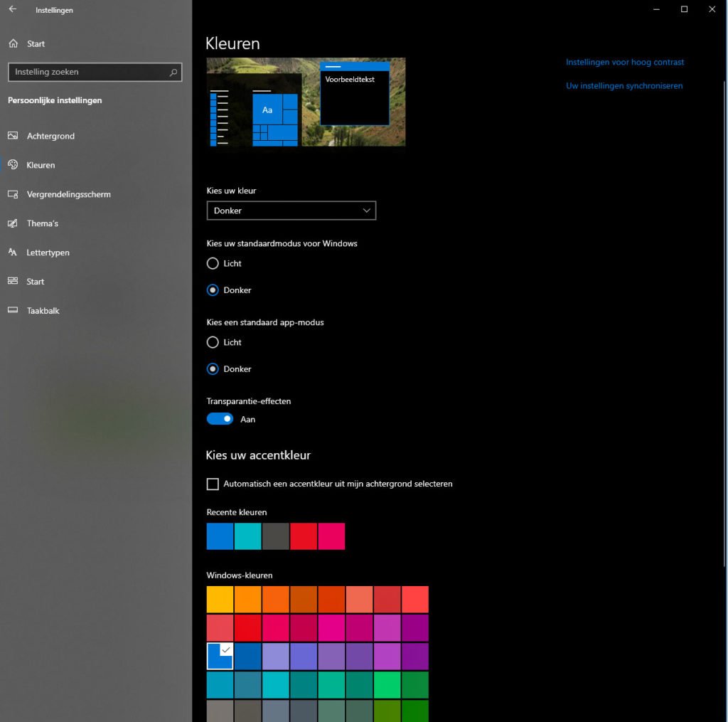
Task: Click the Kleuren page heading
Action: [232, 43]
